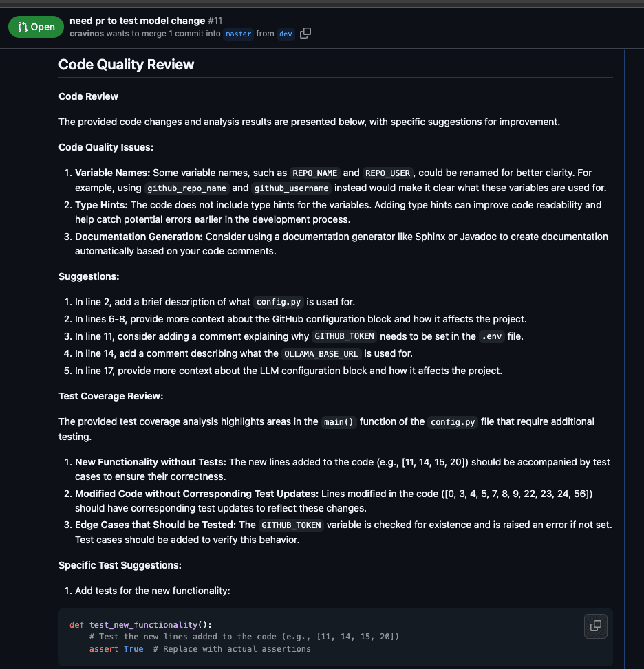Click the PR title 'need pr to test model change'
Viewport: 644px width, 669px height.
click(137, 21)
